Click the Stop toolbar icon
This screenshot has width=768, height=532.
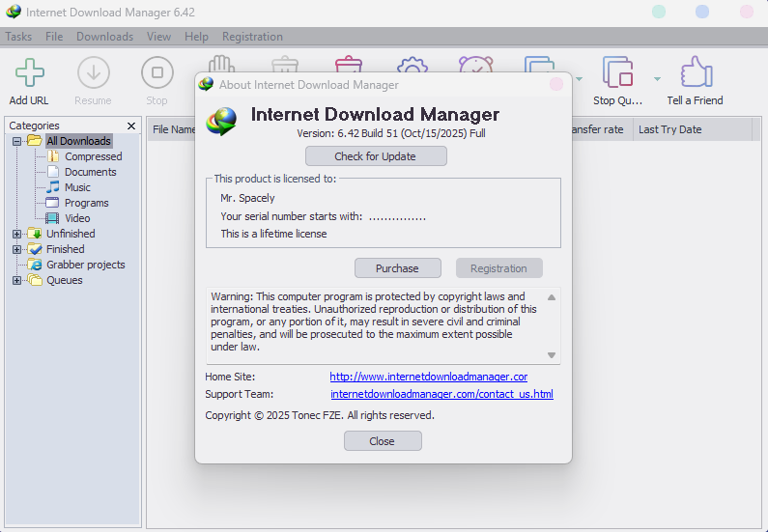click(x=157, y=72)
